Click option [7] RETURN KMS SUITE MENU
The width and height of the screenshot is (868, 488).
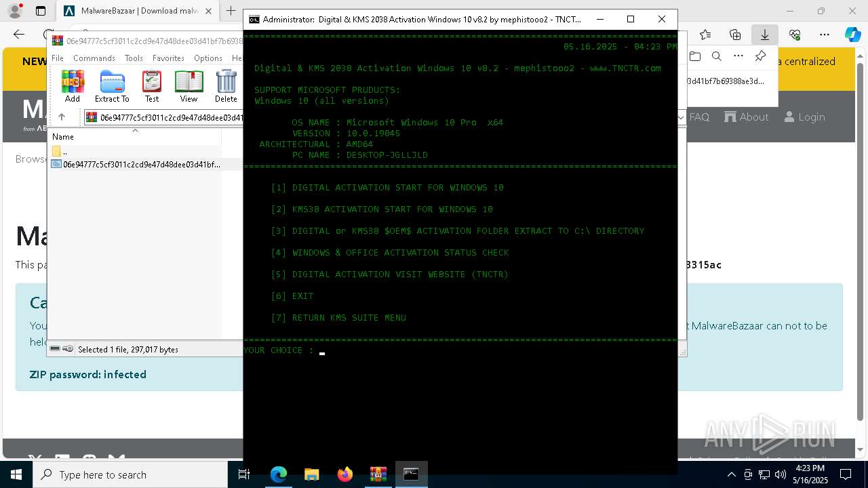pyautogui.click(x=338, y=318)
